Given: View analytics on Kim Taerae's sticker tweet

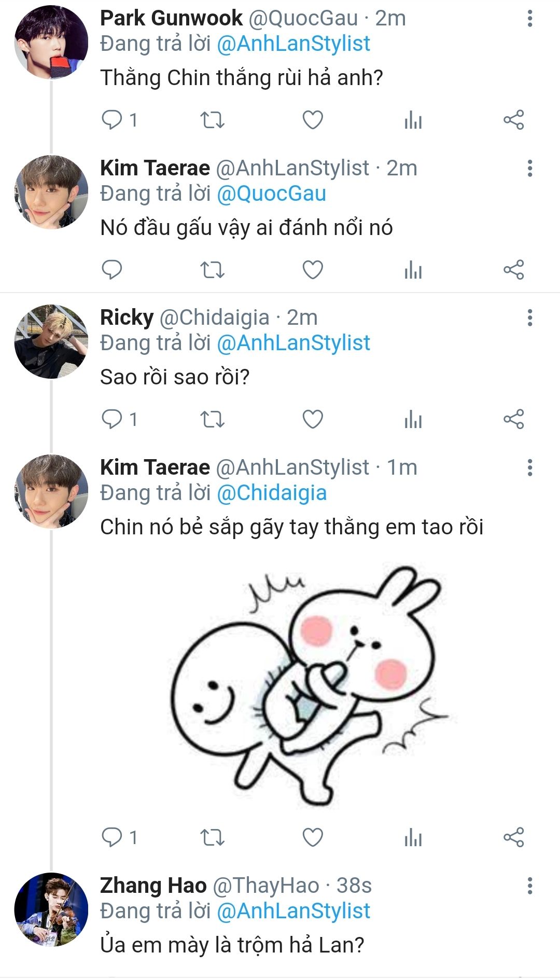Looking at the screenshot, I should pos(413,838).
